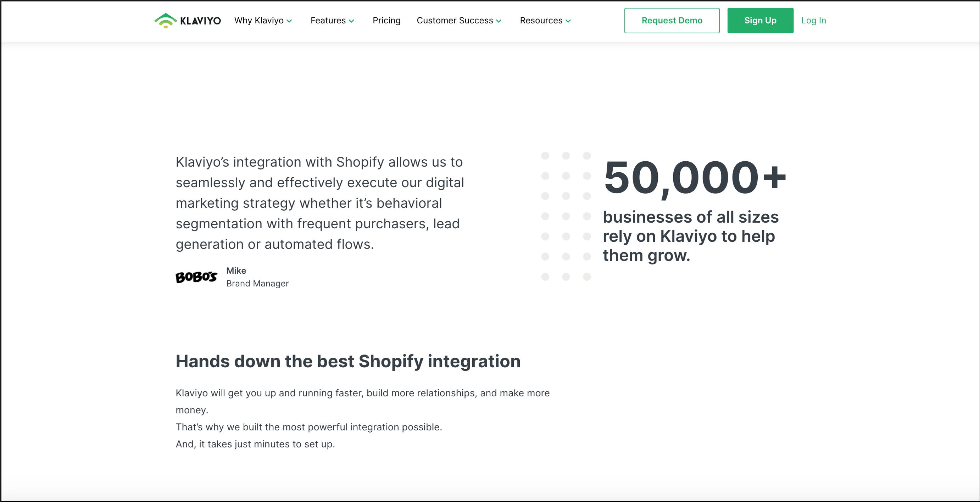Click Mike, Brand Manager attribution
This screenshot has height=502, width=980.
point(257,277)
